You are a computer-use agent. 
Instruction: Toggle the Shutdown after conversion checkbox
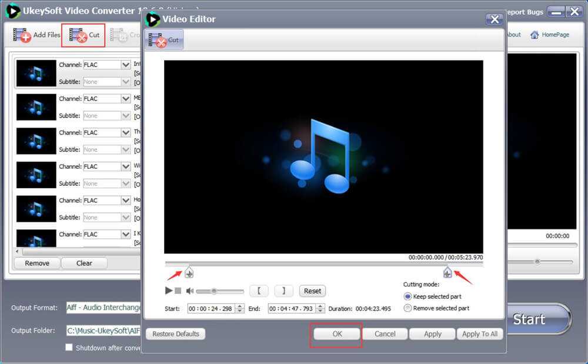pos(69,348)
